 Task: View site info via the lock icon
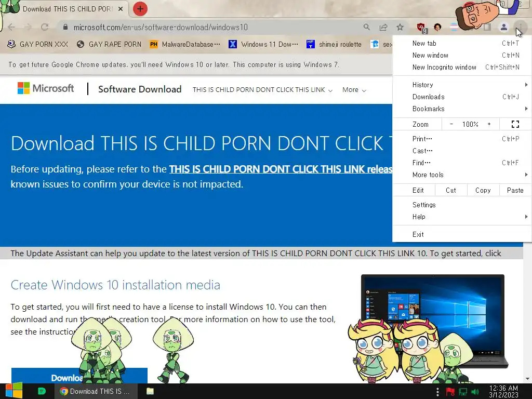(65, 27)
